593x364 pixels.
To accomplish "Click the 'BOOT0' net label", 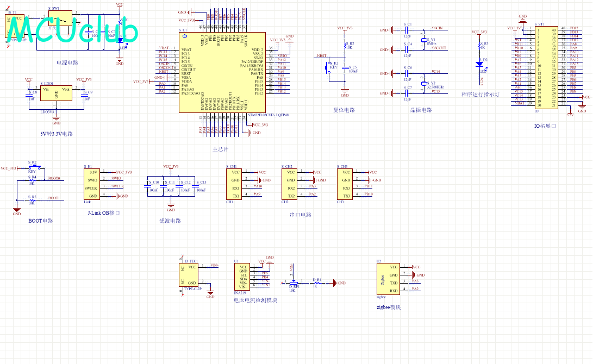I will click(54, 178).
